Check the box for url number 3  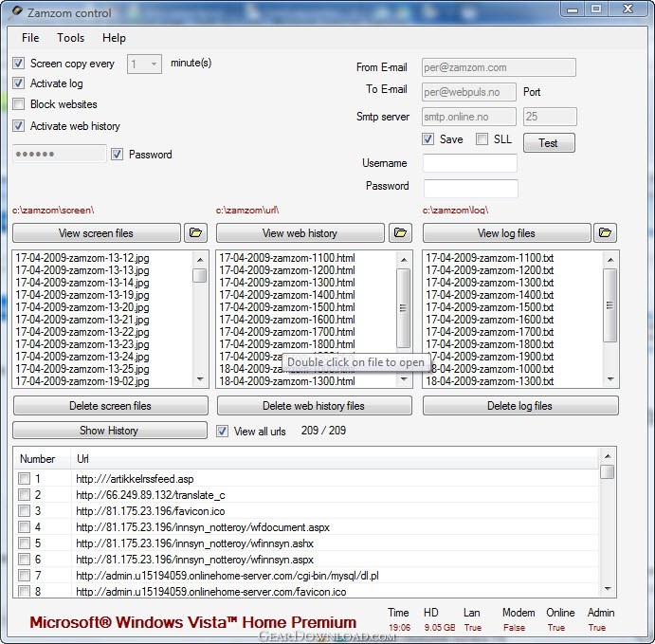[25, 510]
